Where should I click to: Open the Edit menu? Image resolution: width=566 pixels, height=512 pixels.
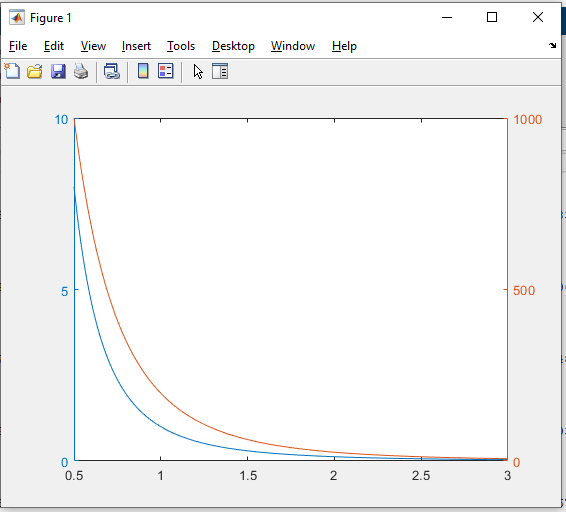54,46
